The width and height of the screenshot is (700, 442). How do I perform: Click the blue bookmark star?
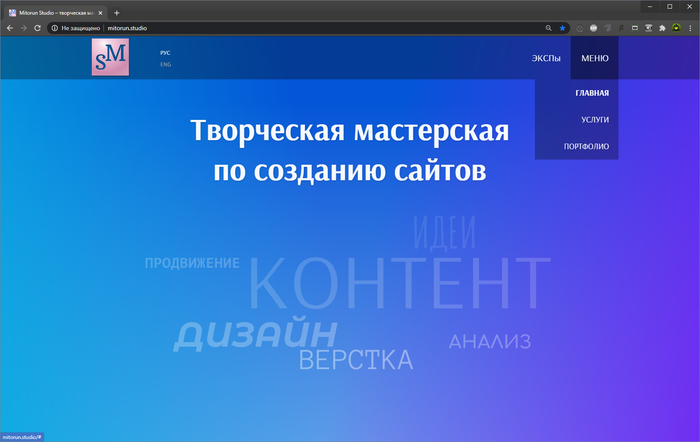tap(562, 28)
